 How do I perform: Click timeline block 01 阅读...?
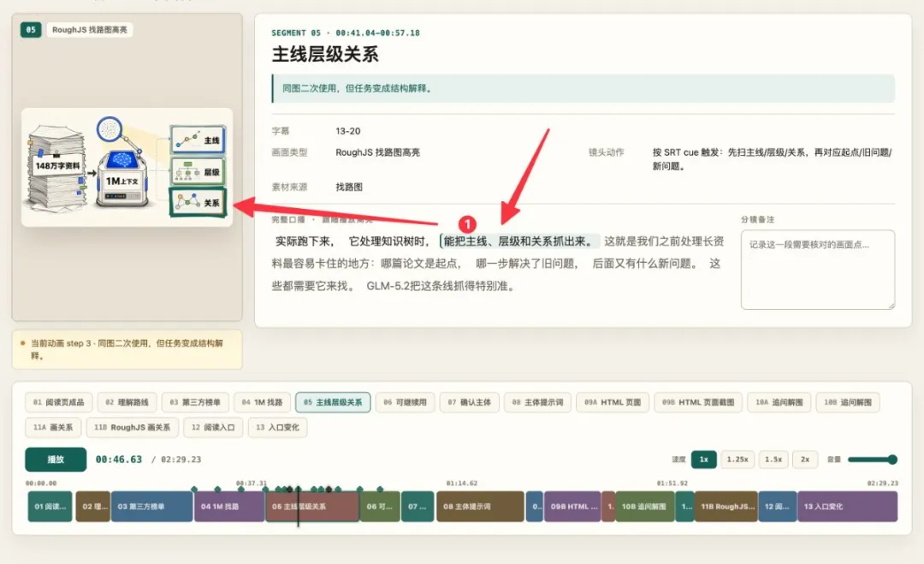point(50,507)
